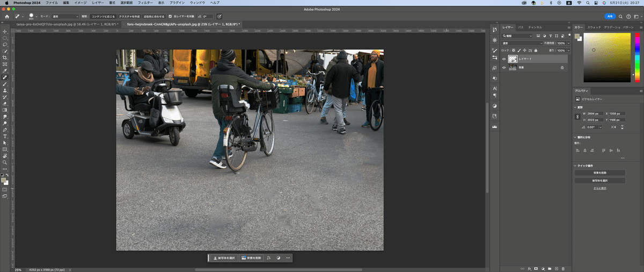644x272 pixels.
Task: Click さらに表示 link in Properties
Action: (600, 188)
